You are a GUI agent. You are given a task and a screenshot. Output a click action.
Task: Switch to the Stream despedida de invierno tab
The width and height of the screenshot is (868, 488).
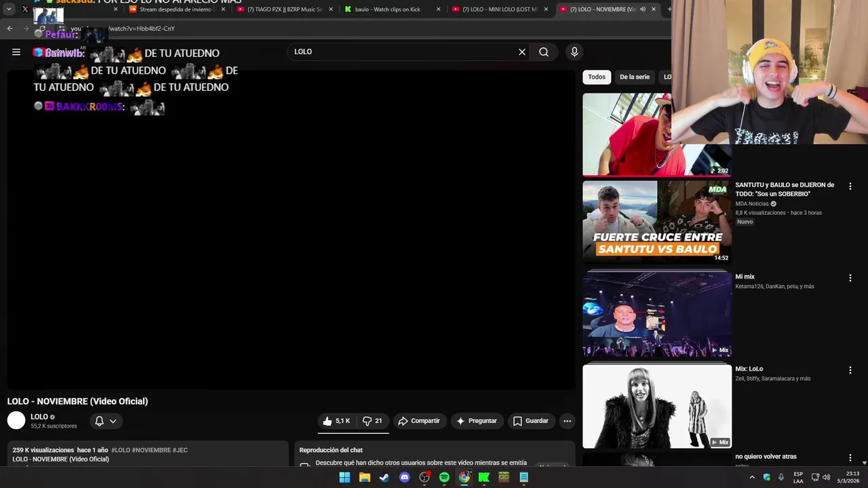(x=176, y=9)
